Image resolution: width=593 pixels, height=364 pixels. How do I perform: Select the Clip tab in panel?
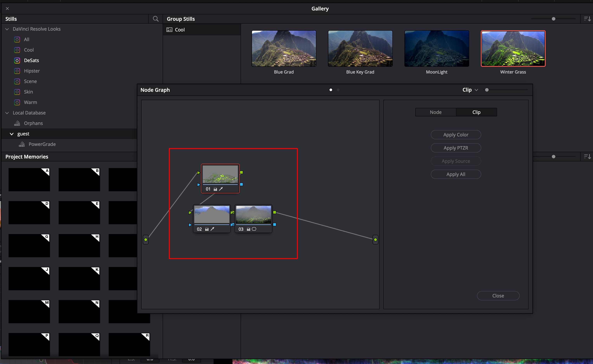(476, 112)
